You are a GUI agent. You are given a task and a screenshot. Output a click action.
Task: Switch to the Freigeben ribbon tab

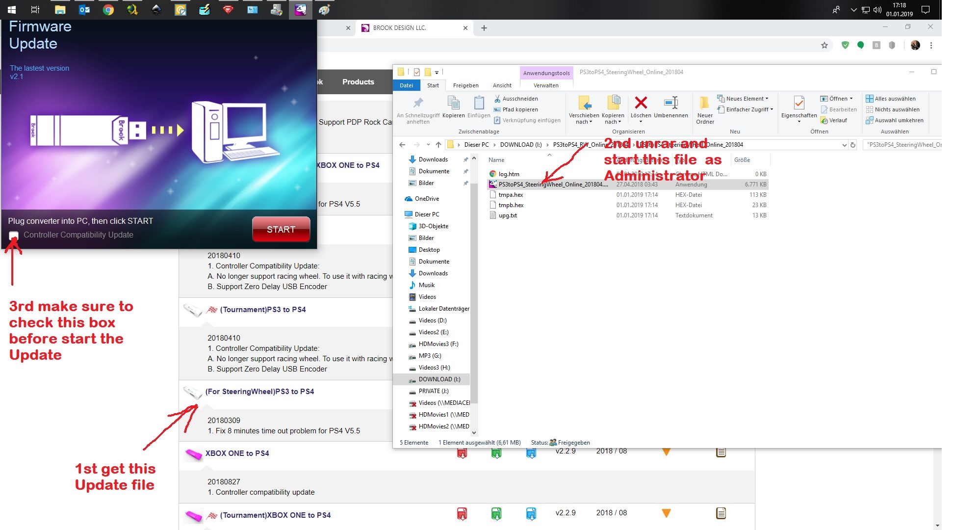coord(465,85)
